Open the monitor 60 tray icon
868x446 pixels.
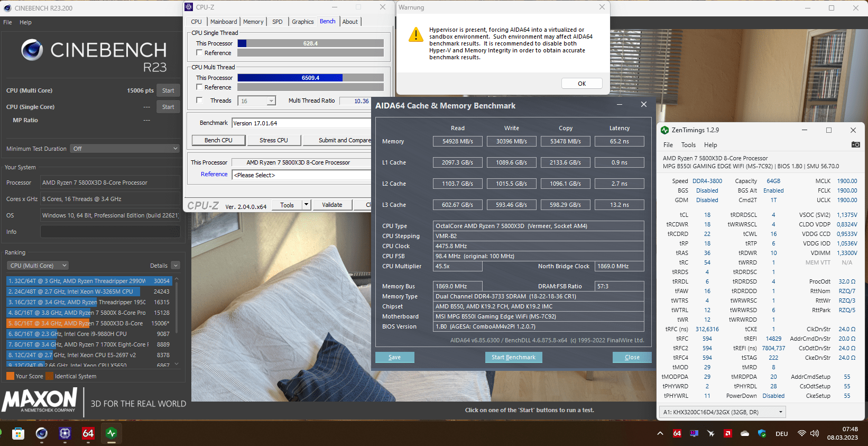click(694, 434)
